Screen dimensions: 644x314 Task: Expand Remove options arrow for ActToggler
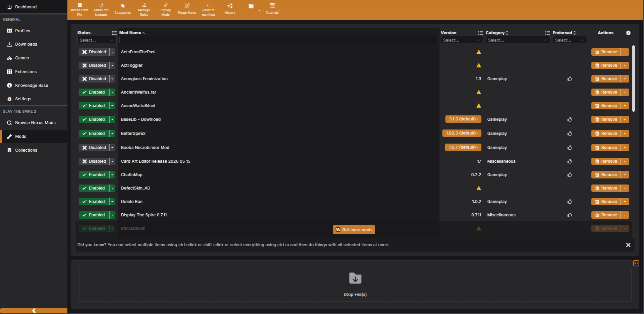pos(625,65)
